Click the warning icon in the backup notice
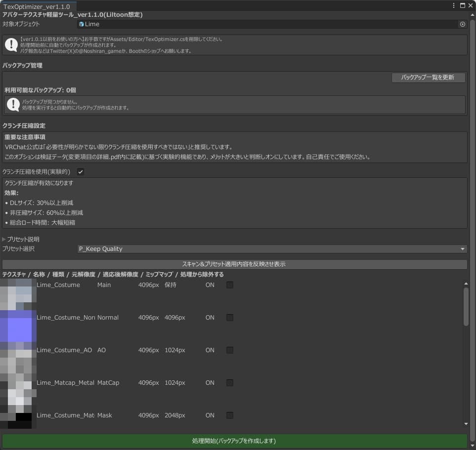Viewport: 476px width, 450px height. click(x=13, y=105)
